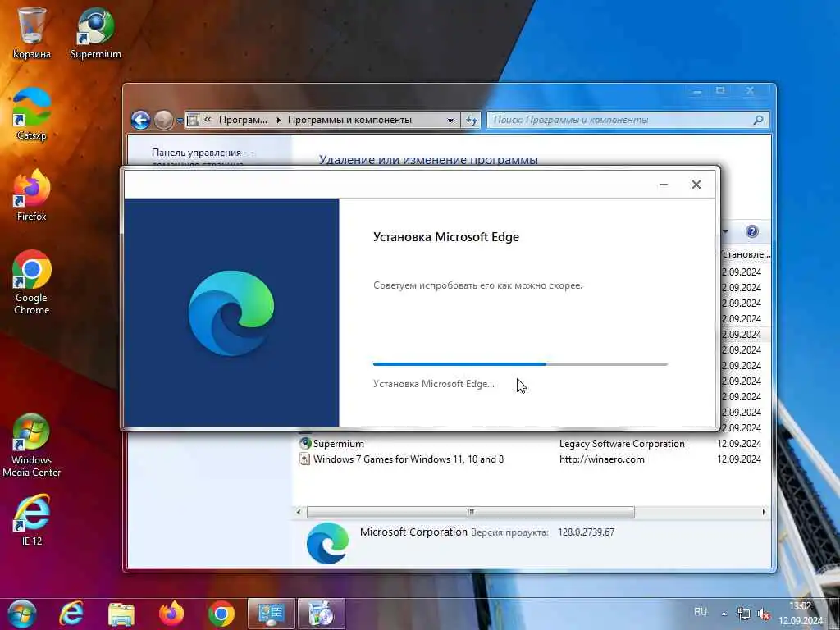Click the 'Установка Microsoft Edge' installer heading
The image size is (840, 630).
(x=446, y=237)
